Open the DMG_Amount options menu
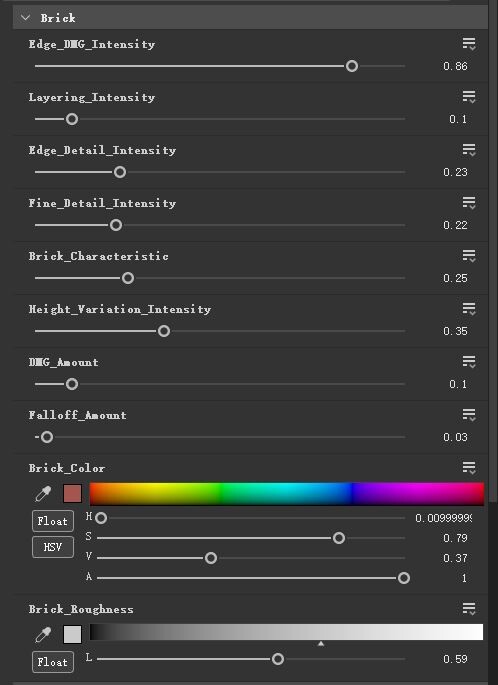Viewport: 498px width, 685px height. pos(469,362)
